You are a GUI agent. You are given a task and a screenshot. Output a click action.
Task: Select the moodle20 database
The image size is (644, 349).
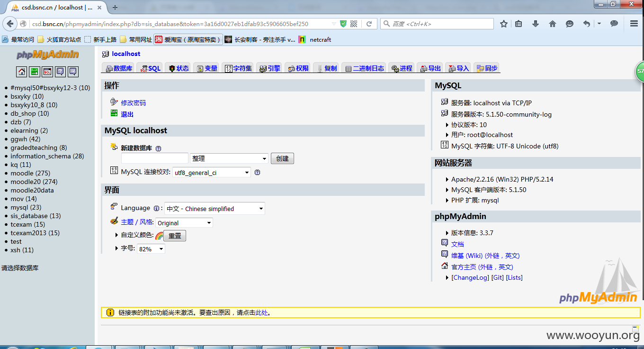(x=34, y=182)
